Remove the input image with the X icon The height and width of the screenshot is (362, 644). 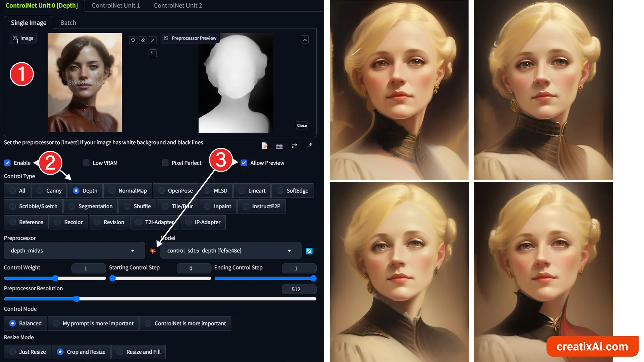[x=153, y=40]
